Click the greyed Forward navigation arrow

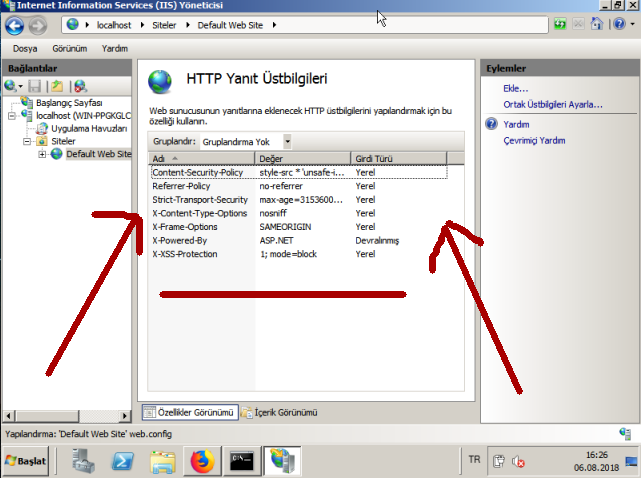(x=38, y=25)
